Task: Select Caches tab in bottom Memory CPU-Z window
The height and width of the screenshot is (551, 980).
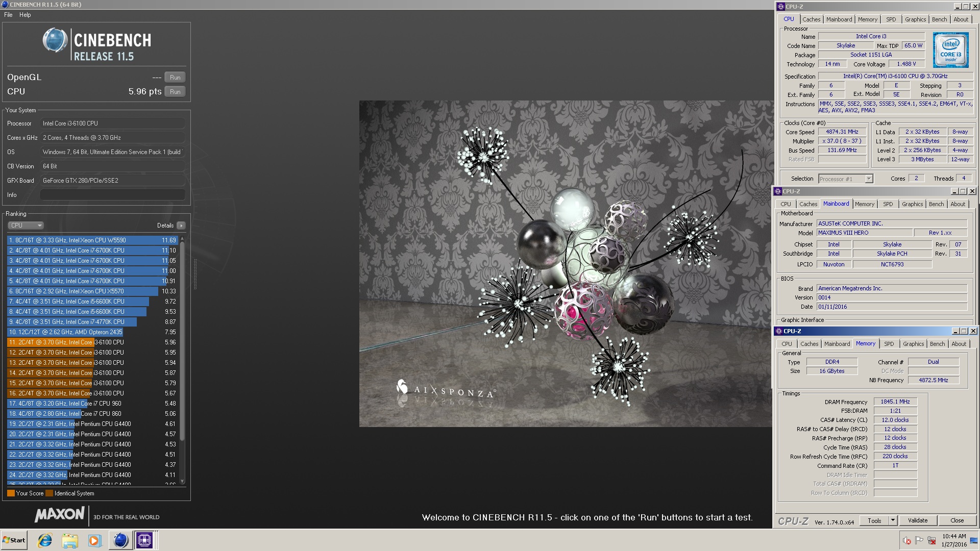Action: pyautogui.click(x=809, y=344)
